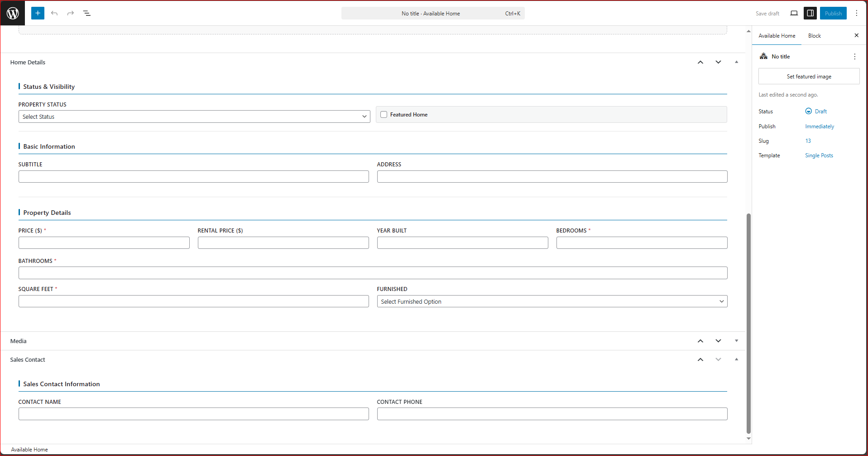Change publish date from Immediately
Screen dimensions: 868x456
tap(819, 126)
